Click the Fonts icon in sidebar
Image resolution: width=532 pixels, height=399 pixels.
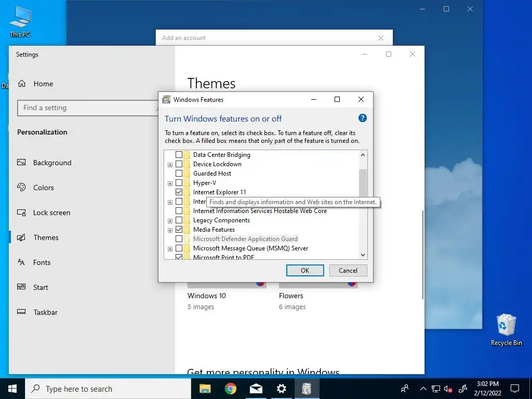pyautogui.click(x=21, y=262)
